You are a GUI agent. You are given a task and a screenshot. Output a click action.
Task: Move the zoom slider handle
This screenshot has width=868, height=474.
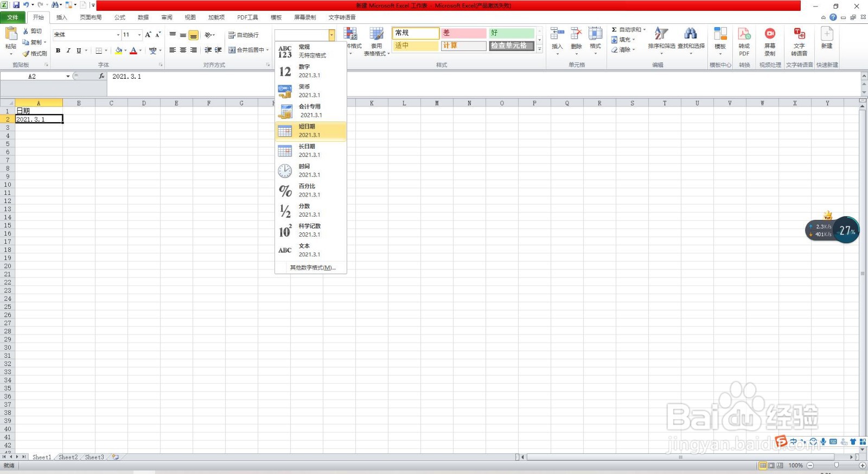pos(837,465)
